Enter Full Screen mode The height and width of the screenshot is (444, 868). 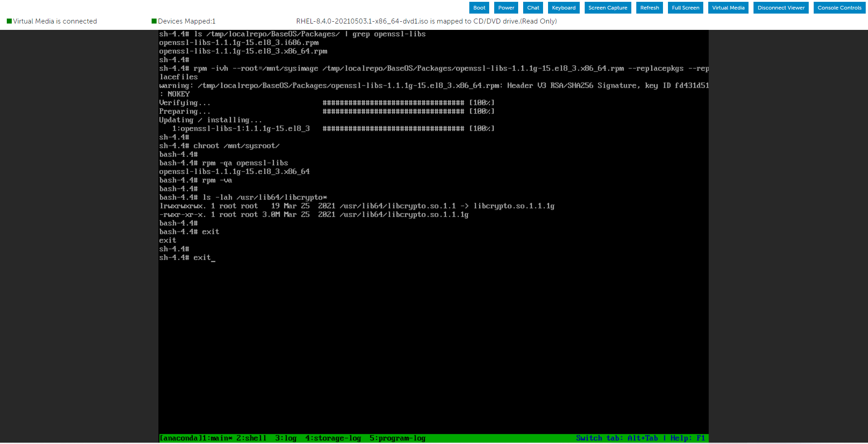click(685, 7)
